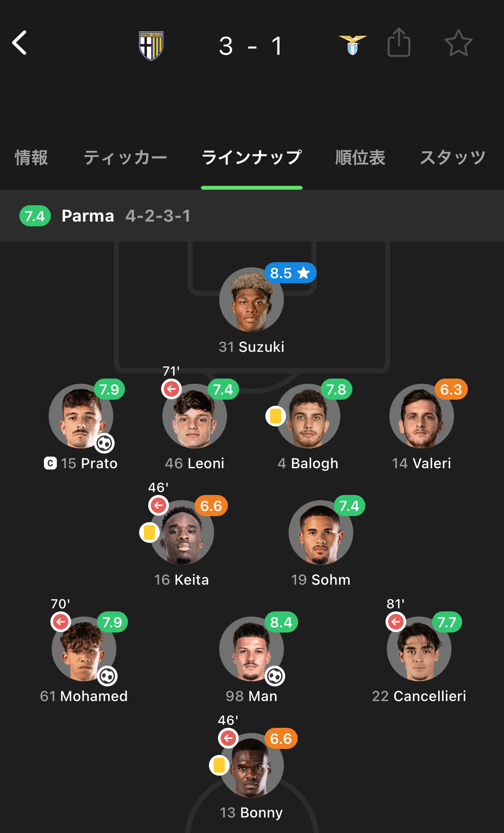Open the Lazio team crest
Image resolution: width=504 pixels, height=833 pixels.
tap(353, 45)
